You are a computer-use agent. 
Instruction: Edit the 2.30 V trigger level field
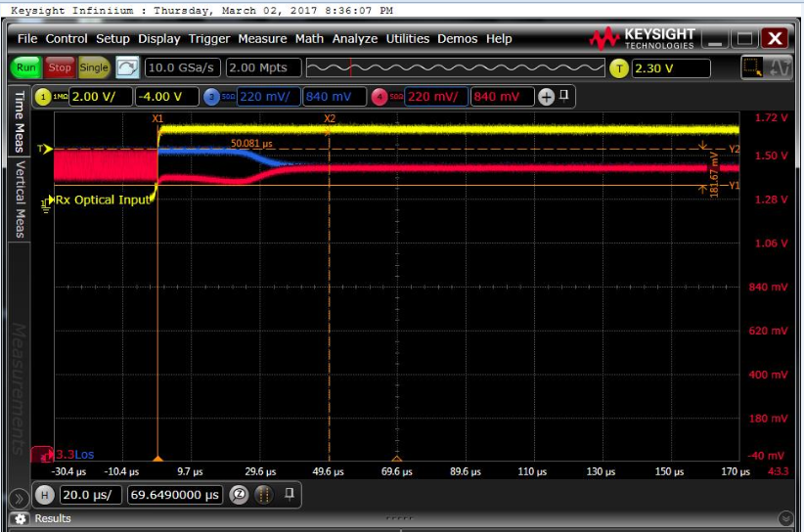tap(671, 68)
